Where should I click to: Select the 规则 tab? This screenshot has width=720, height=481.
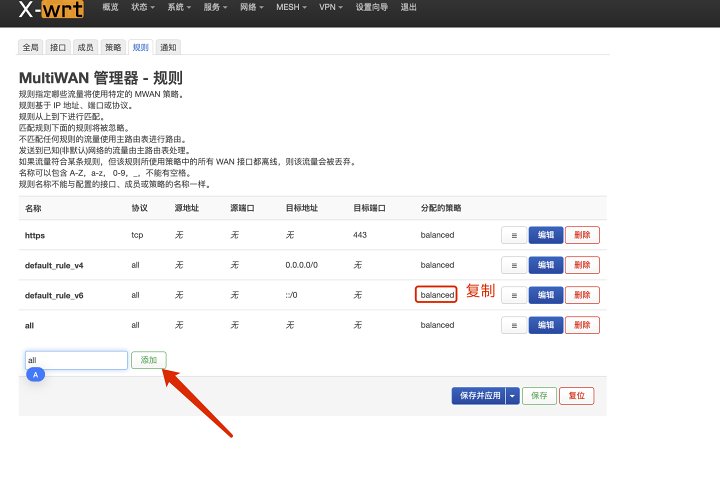coord(141,47)
